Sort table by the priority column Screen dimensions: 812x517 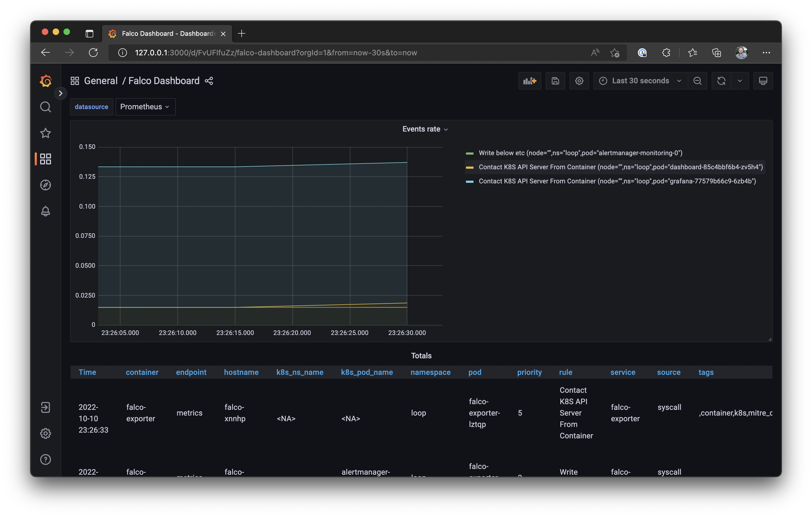tap(529, 372)
